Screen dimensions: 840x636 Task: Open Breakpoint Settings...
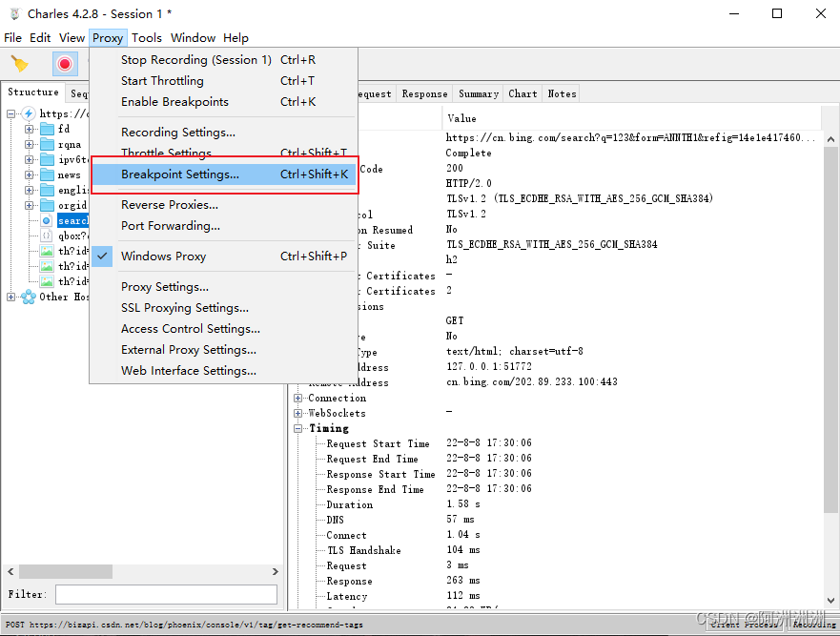click(x=224, y=174)
